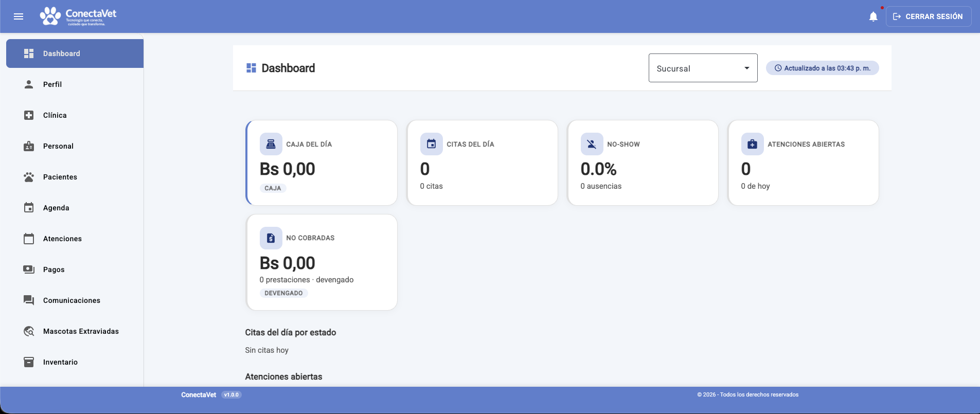The height and width of the screenshot is (414, 980).
Task: Open the Comunicaciones section label
Action: pos(72,300)
